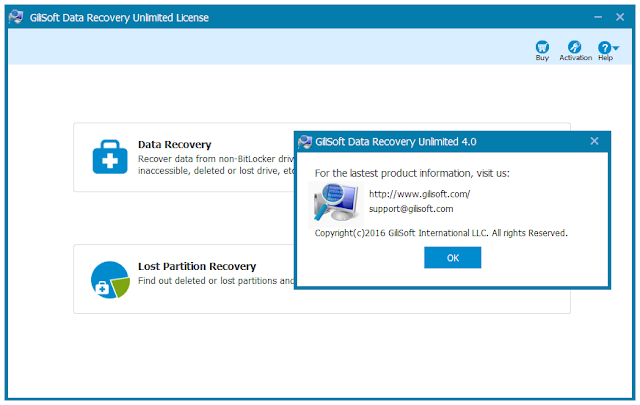Click the app icon in the about dialog title bar
This screenshot has height=405, width=640.
[x=305, y=142]
